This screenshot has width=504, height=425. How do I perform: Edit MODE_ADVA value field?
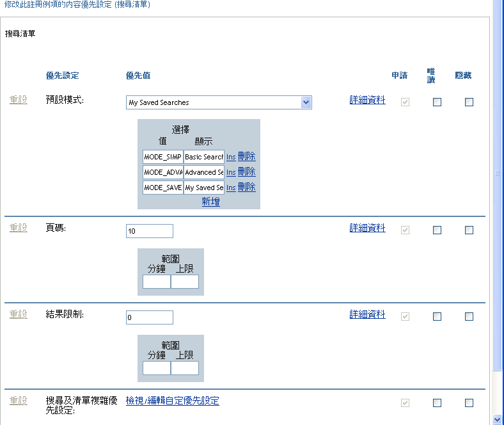click(163, 172)
